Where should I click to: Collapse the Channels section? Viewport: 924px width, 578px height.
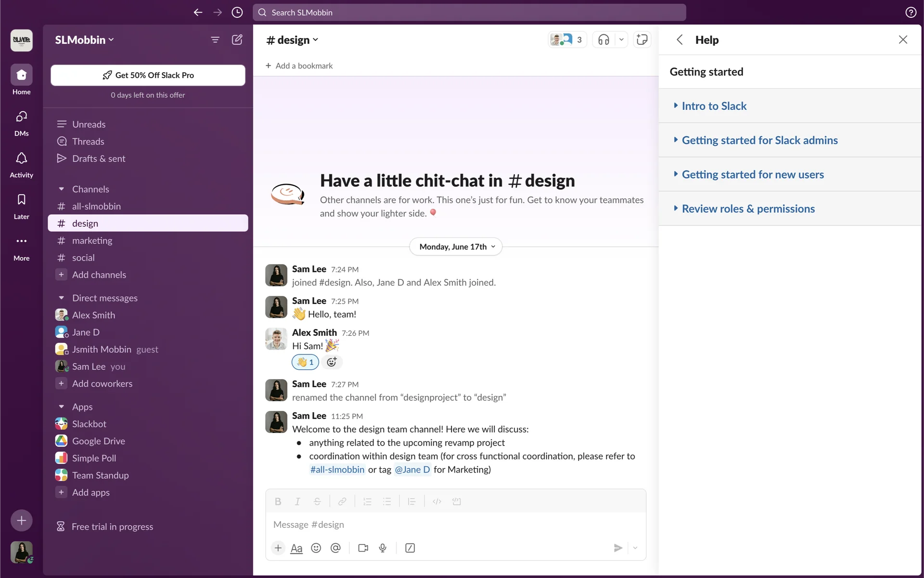61,189
